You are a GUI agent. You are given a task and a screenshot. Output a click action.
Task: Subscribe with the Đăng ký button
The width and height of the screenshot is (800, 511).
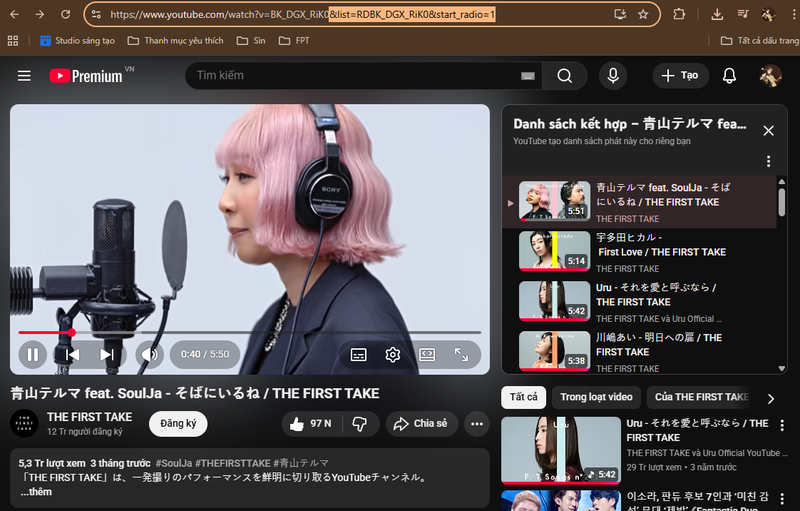[x=178, y=423]
